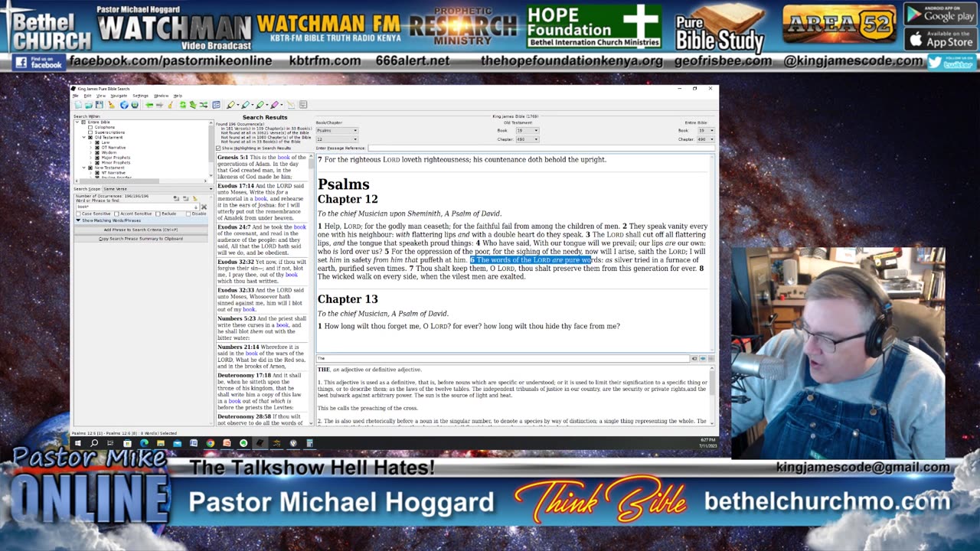Open the Old Testament Book 19 dropdown
This screenshot has height=551, width=980.
click(527, 131)
